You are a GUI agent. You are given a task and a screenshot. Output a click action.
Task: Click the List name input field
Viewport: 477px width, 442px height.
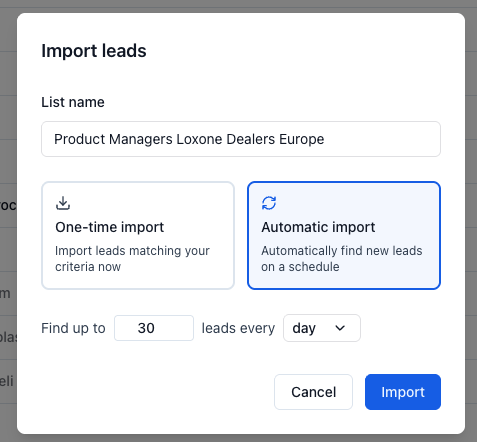coord(241,139)
